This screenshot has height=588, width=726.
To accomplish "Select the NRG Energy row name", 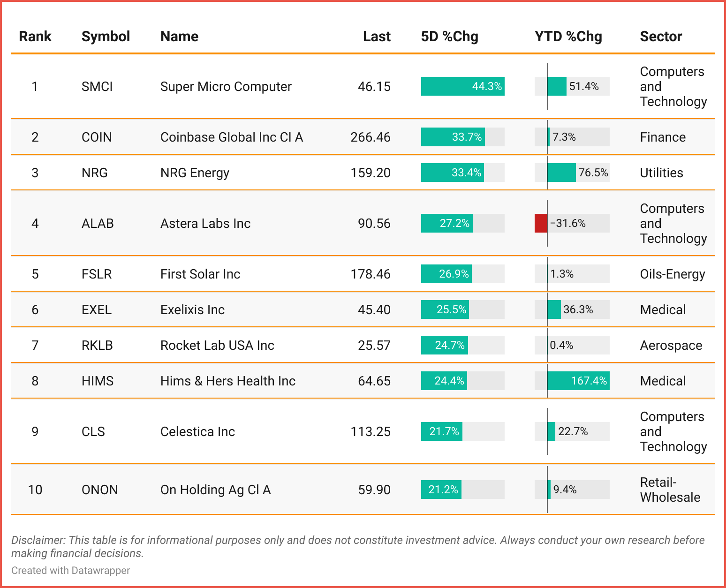I will tap(195, 173).
